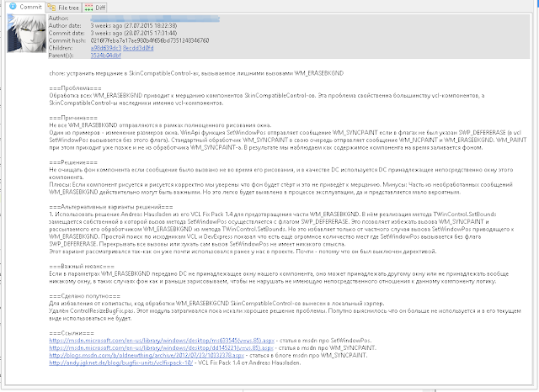The height and width of the screenshot is (392, 539).
Task: Open the andy.jgknet.de vclfixpack link
Action: point(121,363)
